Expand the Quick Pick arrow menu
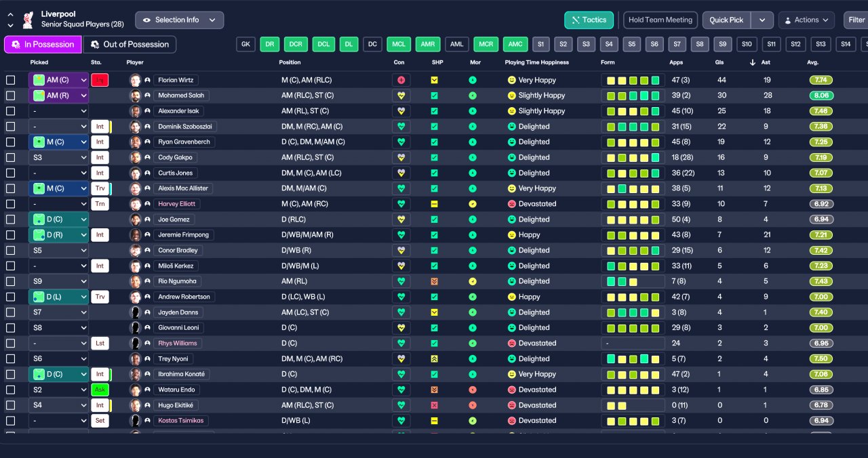Screen dimensions: 868x458 [763, 20]
